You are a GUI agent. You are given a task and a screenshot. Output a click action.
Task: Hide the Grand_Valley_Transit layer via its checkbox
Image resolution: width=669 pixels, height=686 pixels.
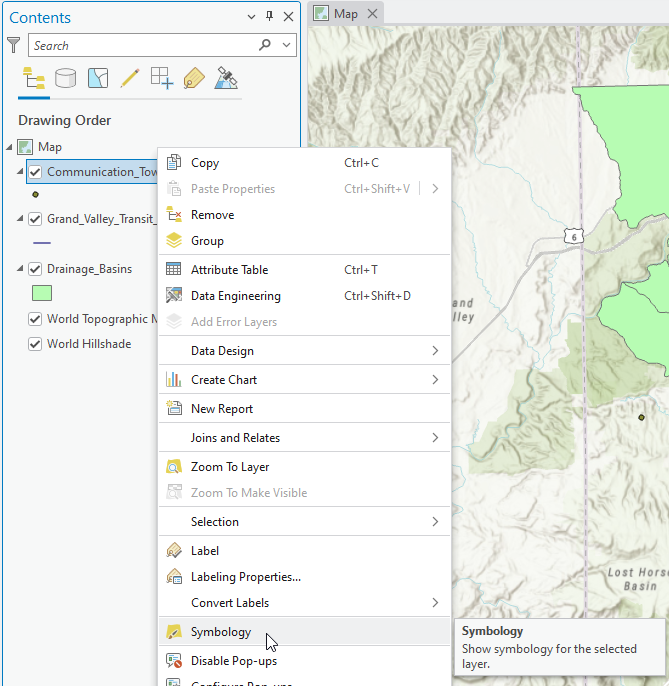[x=35, y=219]
